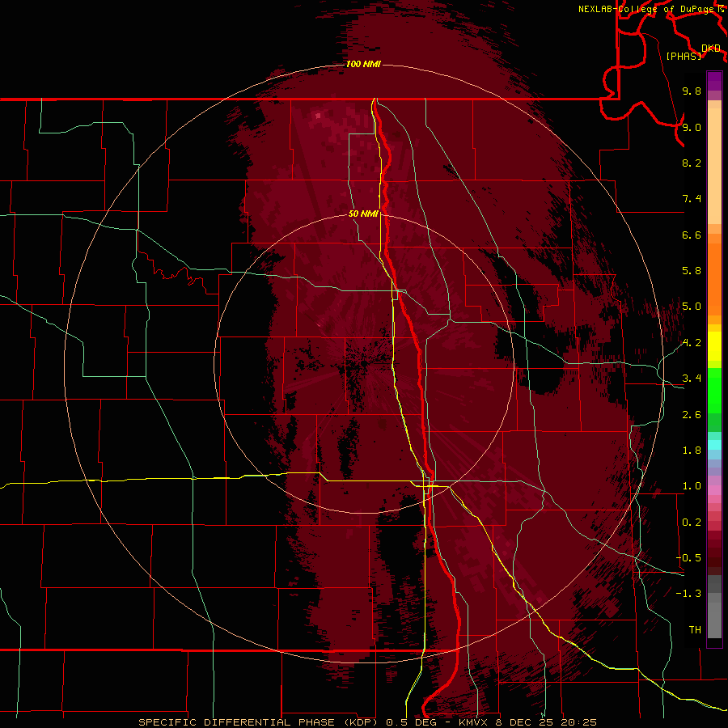Screen dimensions: 728x728
Task: Choose the 5.0 legend value
Action: tap(692, 307)
